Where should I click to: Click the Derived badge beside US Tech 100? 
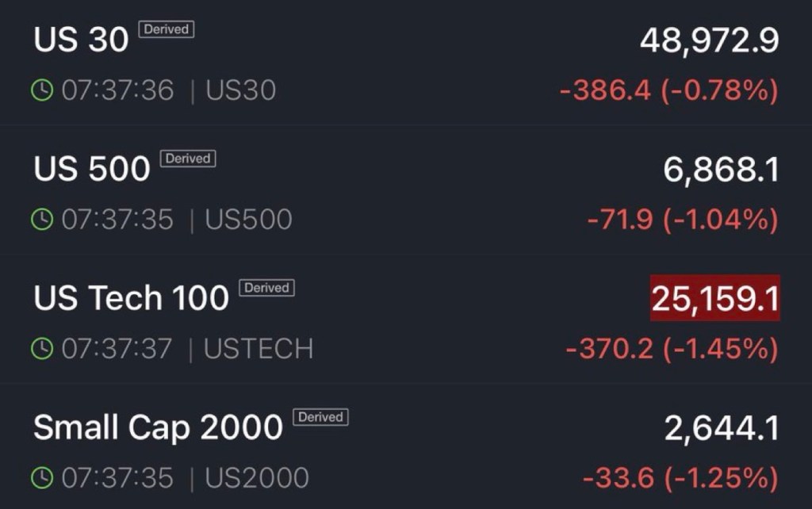click(266, 288)
